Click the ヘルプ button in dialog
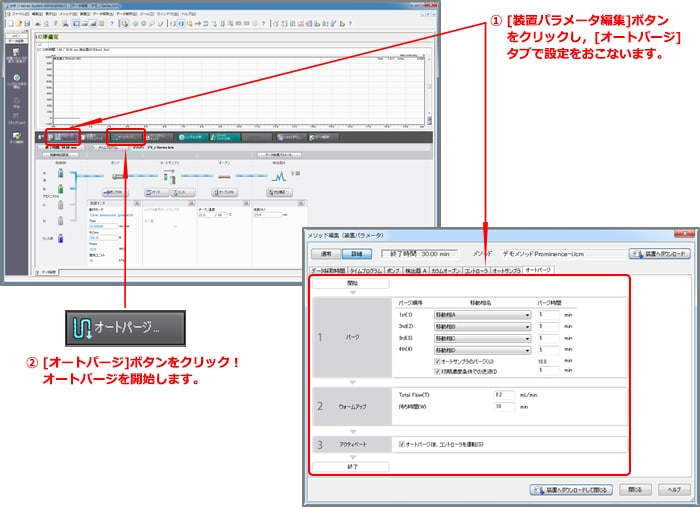This screenshot has height=509, width=700. coord(674,490)
